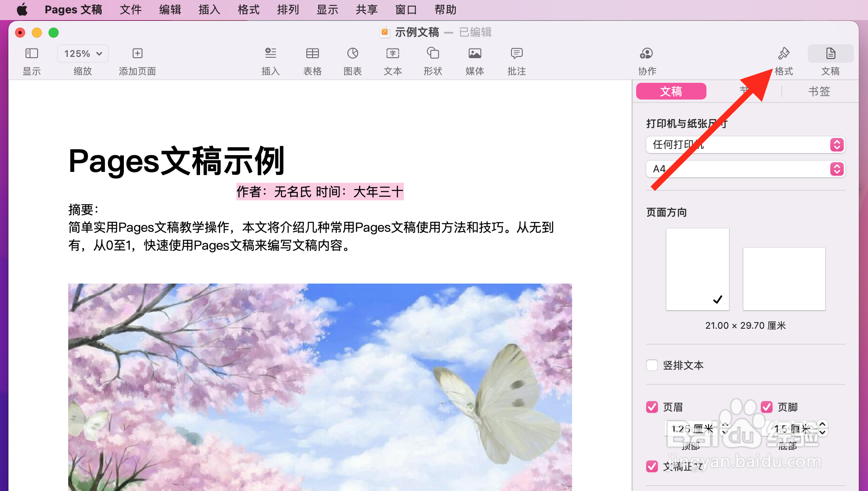Add a comment via 批注 icon
This screenshot has width=868, height=491.
coord(516,53)
